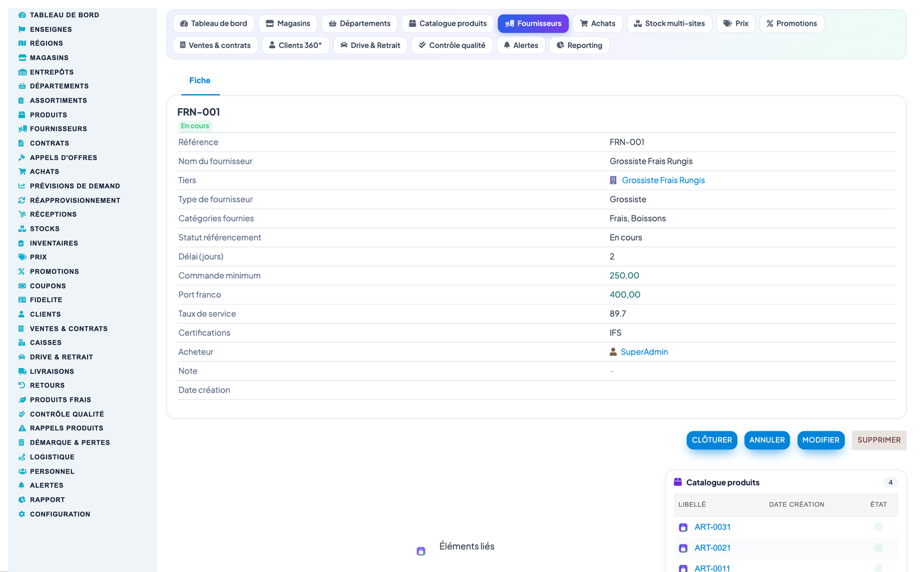Click the Tableau de bord sidebar icon
Image resolution: width=924 pixels, height=572 pixels.
click(x=22, y=15)
